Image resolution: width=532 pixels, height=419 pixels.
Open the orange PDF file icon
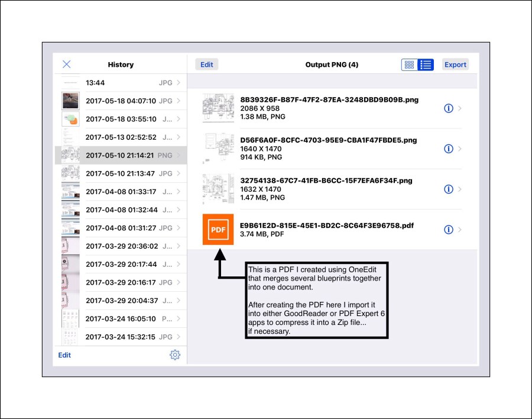(x=218, y=230)
